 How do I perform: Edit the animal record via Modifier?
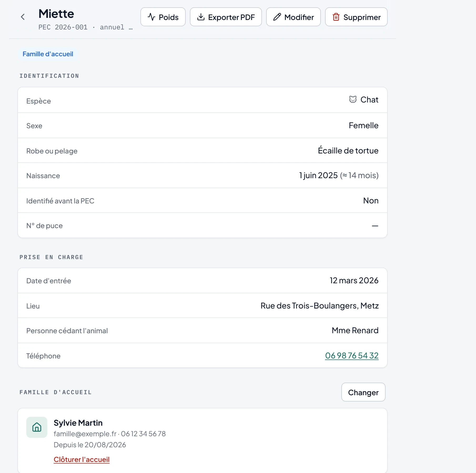click(x=293, y=17)
